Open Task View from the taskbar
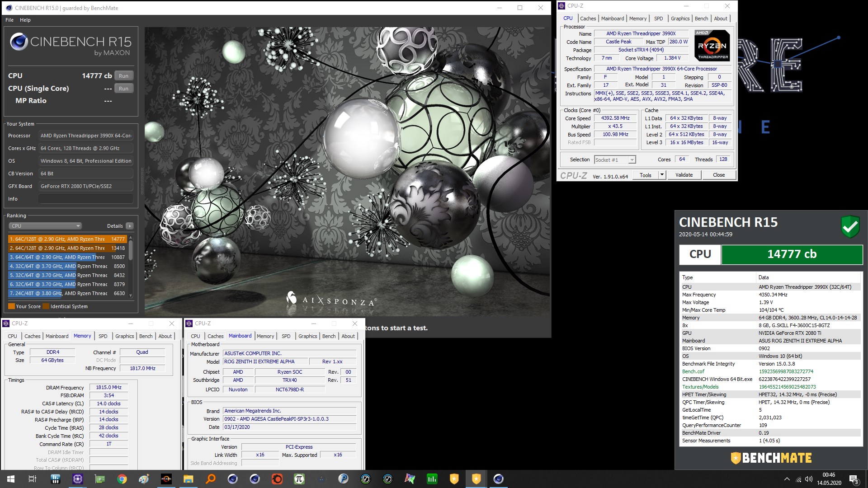868x488 pixels. [x=33, y=479]
